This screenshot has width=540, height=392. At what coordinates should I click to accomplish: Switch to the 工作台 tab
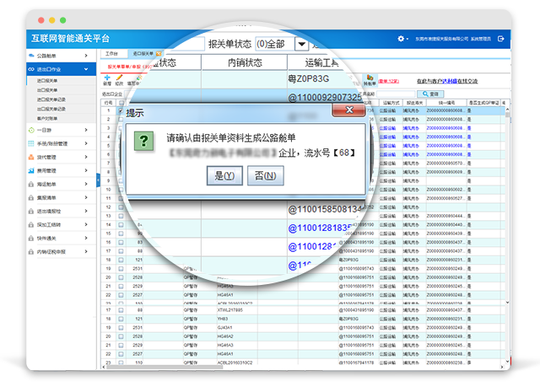112,53
